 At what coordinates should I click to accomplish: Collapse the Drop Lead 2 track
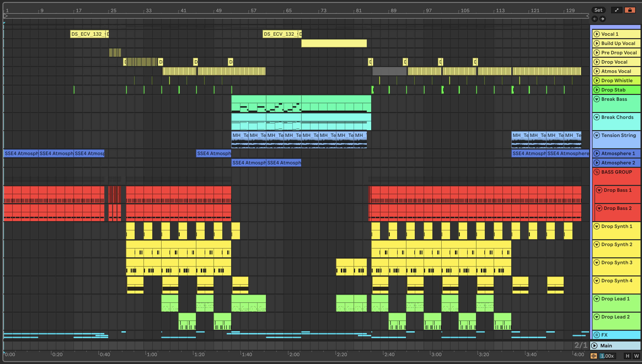[x=597, y=317]
